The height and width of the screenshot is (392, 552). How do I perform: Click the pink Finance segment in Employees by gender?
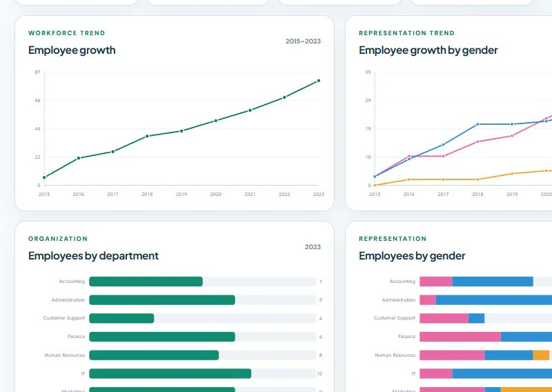coord(460,337)
